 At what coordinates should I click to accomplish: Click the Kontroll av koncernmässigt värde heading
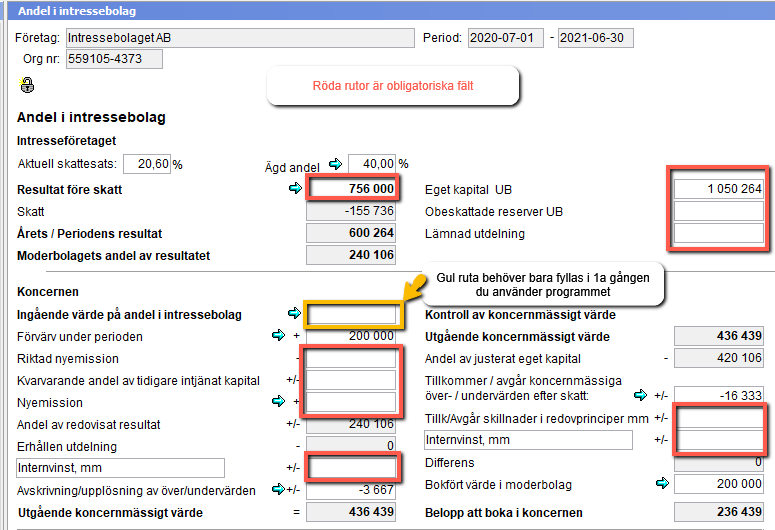click(520, 315)
